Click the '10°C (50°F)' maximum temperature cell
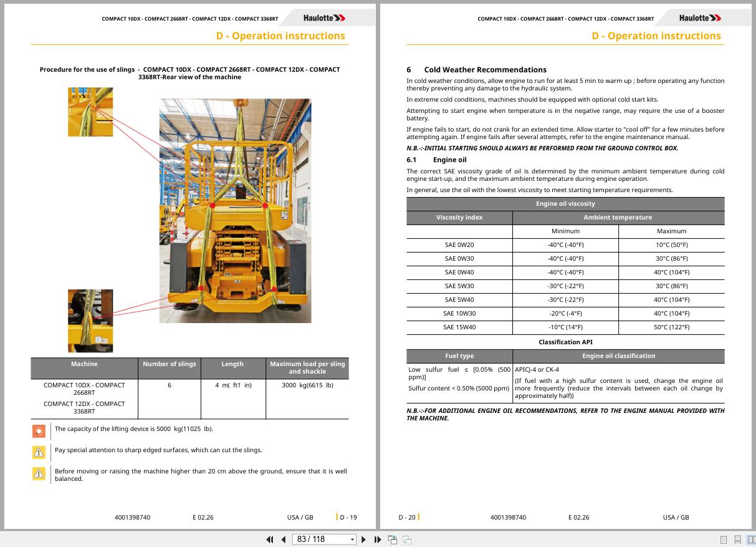 671,245
